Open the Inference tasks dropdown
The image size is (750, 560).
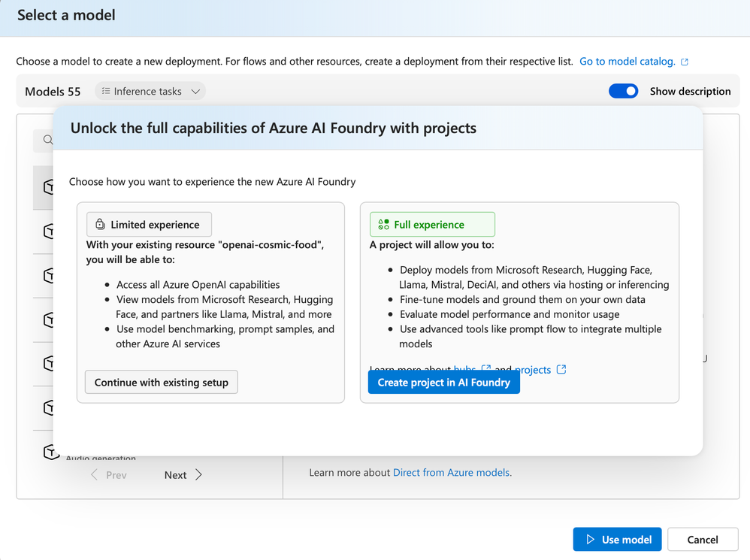tap(150, 91)
